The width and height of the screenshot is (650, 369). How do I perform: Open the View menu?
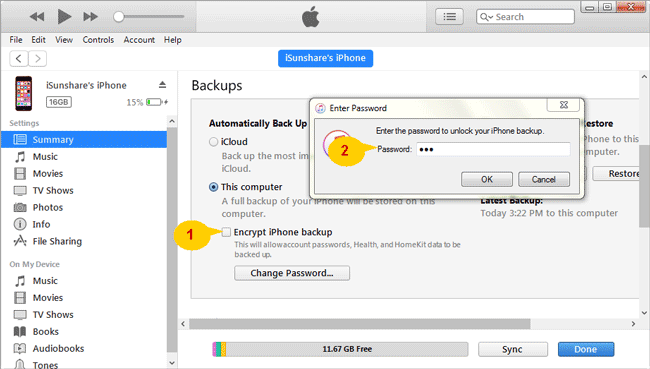64,40
